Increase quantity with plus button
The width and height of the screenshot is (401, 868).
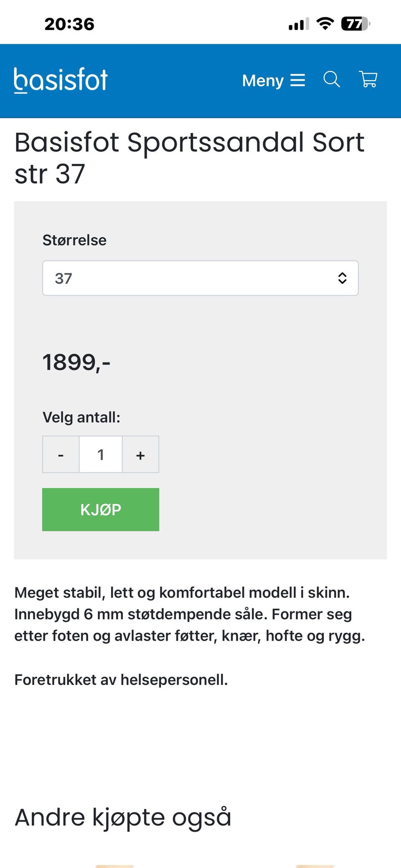[x=140, y=454]
